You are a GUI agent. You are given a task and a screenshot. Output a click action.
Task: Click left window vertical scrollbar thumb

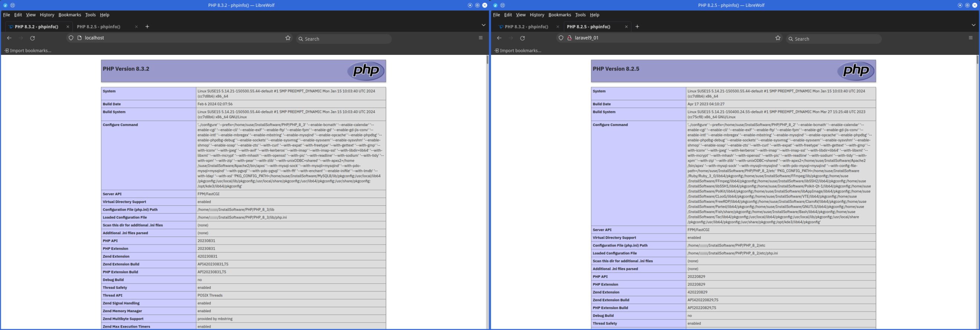click(x=487, y=60)
